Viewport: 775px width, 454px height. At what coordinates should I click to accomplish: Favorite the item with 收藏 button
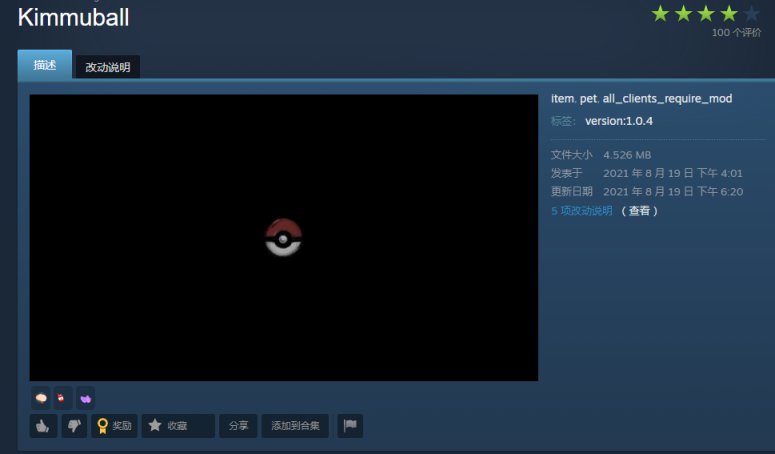pos(178,425)
